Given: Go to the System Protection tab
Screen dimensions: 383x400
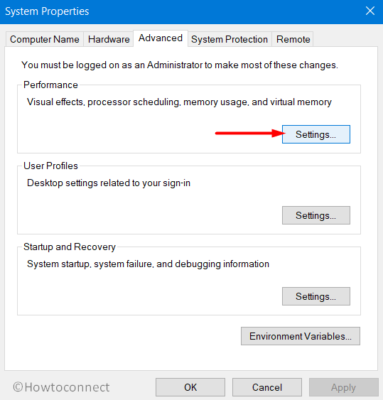Looking at the screenshot, I should (229, 39).
